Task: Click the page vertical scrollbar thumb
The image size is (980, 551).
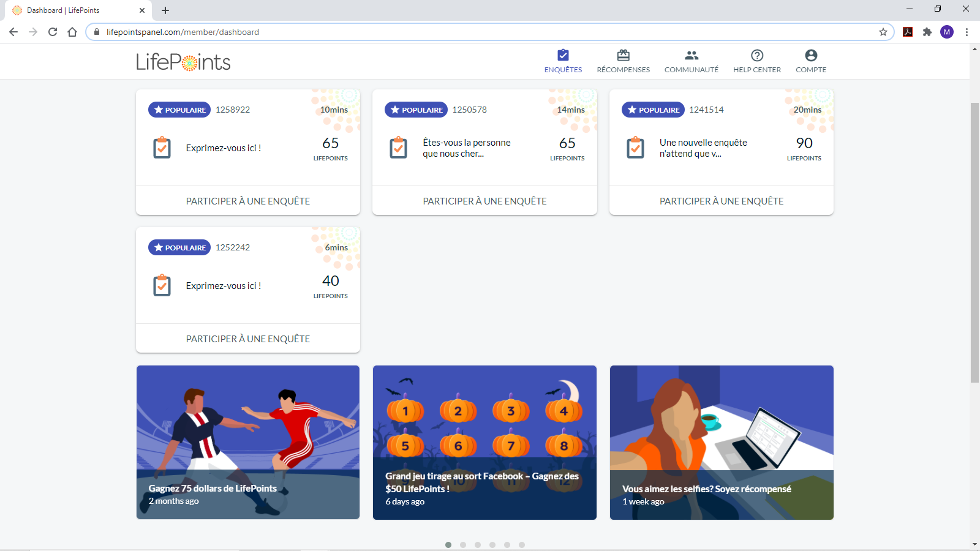Action: tap(974, 242)
